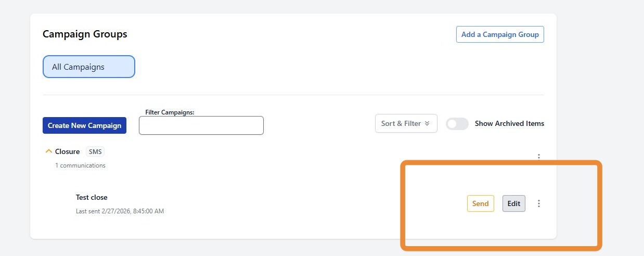This screenshot has width=644, height=256.
Task: Click the Show Archived Items label
Action: pos(509,124)
